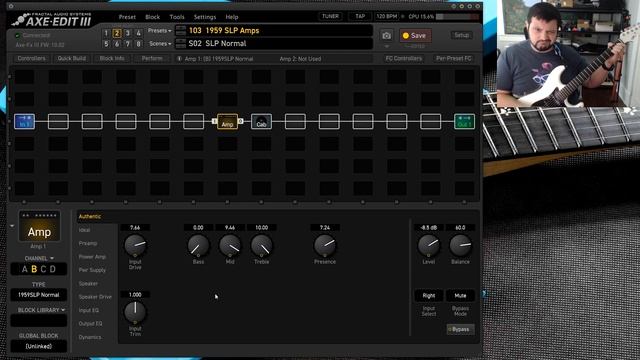Click the Quick Build button
This screenshot has height=360, width=640.
coord(72,59)
